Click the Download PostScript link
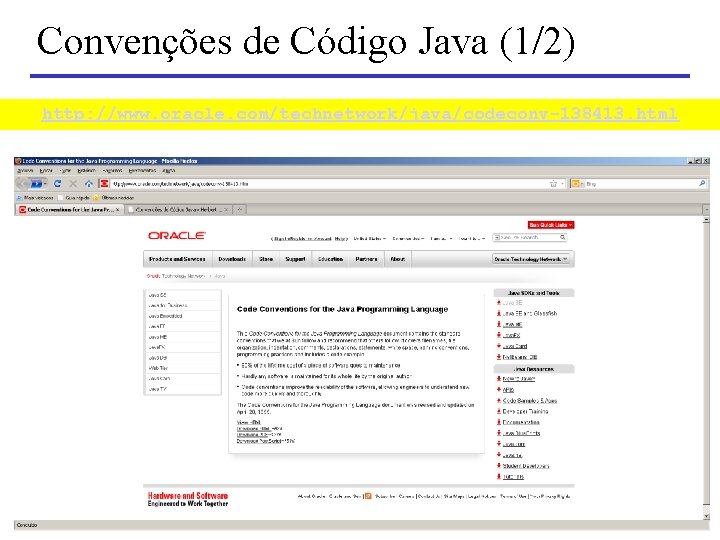This screenshot has height=540, width=720. coord(259,441)
